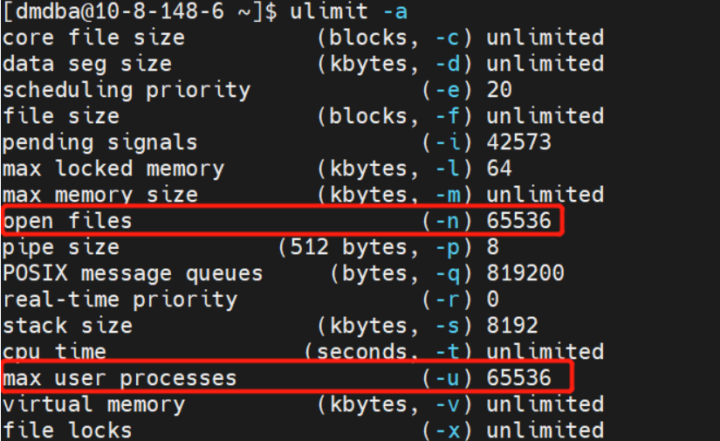Image resolution: width=720 pixels, height=441 pixels.
Task: Click the scheduling priority value 20
Action: click(499, 90)
